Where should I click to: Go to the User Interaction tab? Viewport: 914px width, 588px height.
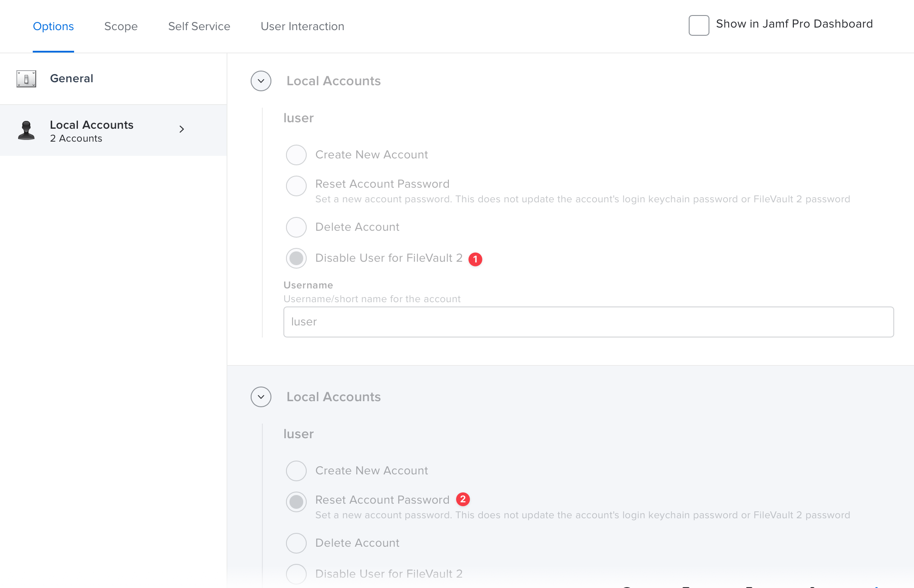click(x=302, y=26)
